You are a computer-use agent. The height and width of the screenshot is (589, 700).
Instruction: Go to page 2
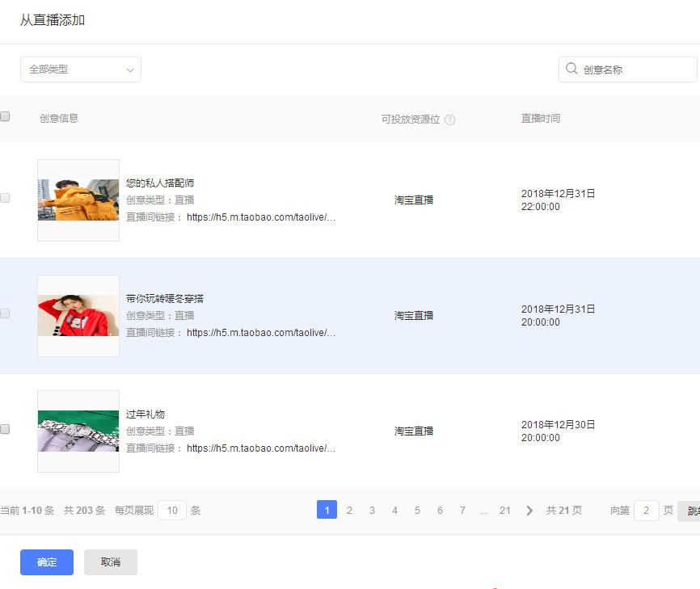click(349, 511)
